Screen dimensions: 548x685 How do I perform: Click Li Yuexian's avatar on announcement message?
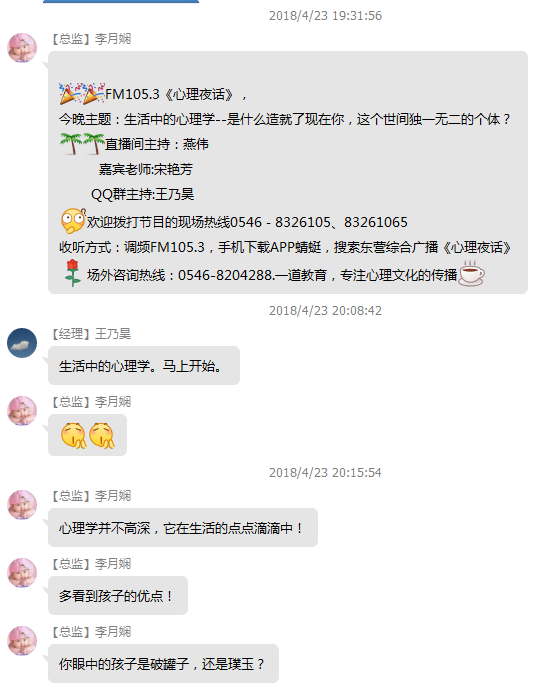tap(22, 47)
